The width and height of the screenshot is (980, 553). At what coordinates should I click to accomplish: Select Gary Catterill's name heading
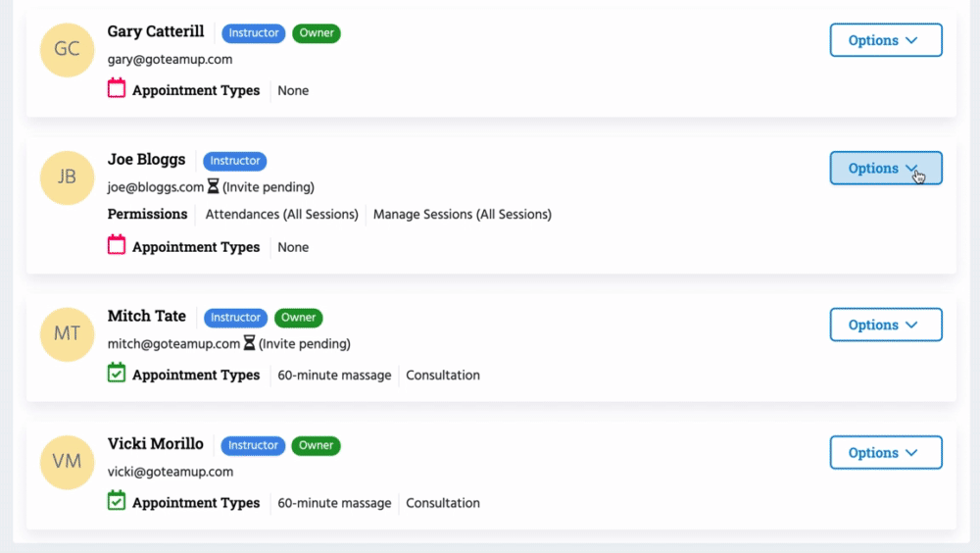[x=156, y=31]
